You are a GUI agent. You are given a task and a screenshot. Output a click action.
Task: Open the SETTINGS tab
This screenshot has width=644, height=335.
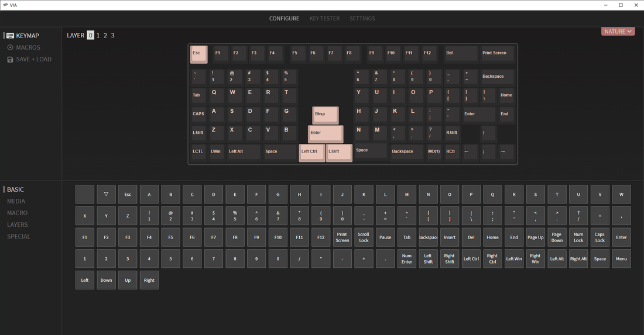click(362, 19)
